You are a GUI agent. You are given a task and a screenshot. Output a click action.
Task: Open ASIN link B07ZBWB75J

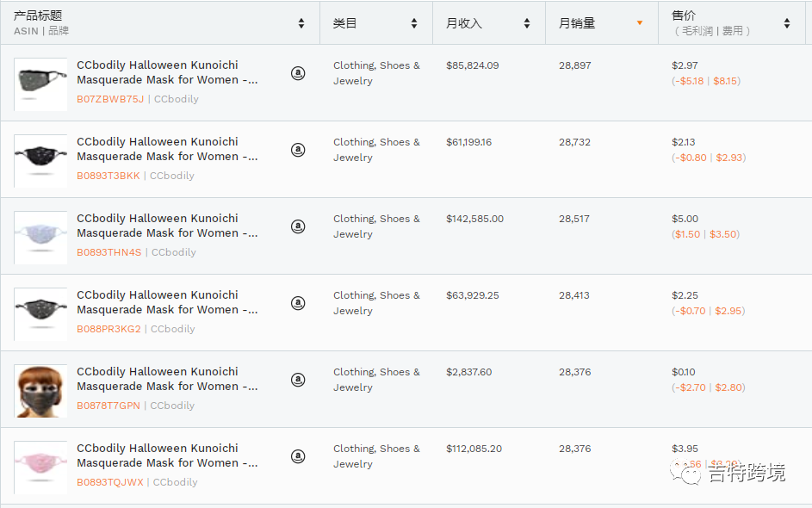[110, 99]
